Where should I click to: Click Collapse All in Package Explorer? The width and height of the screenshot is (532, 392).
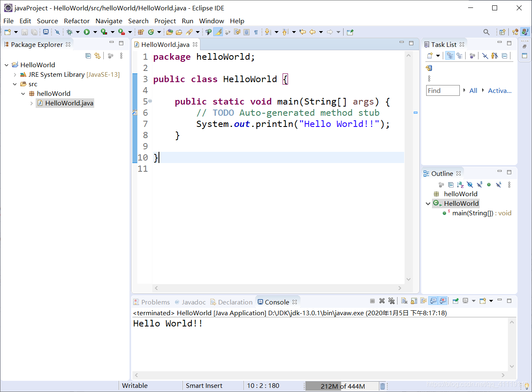click(x=88, y=56)
